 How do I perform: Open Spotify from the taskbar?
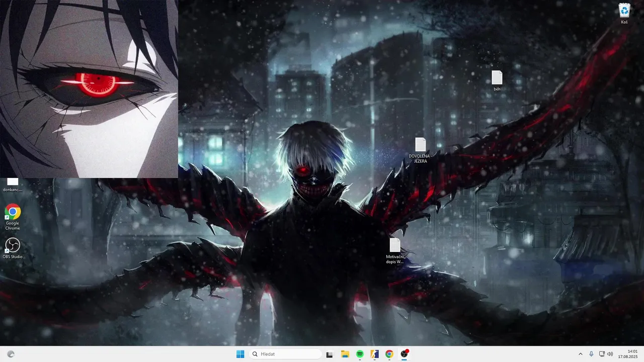pos(360,354)
